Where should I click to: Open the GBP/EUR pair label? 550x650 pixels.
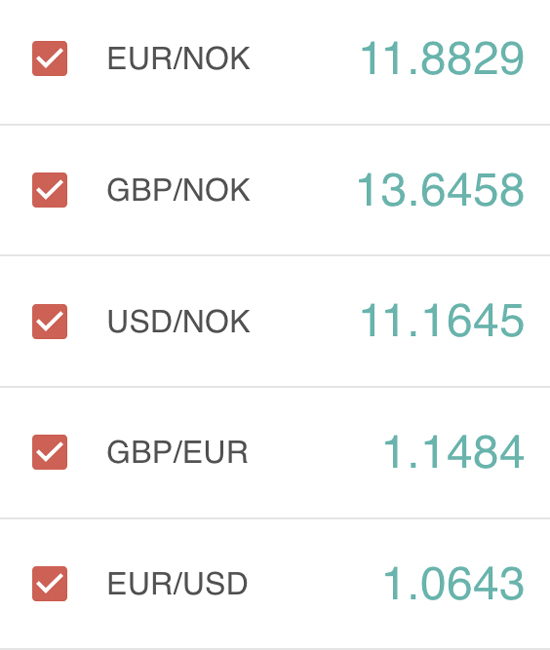pos(177,452)
